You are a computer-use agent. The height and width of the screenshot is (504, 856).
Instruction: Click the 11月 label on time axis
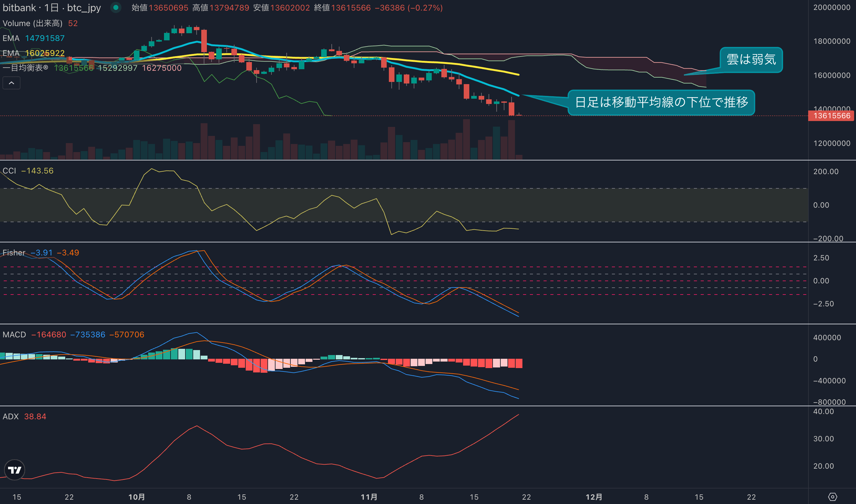369,497
